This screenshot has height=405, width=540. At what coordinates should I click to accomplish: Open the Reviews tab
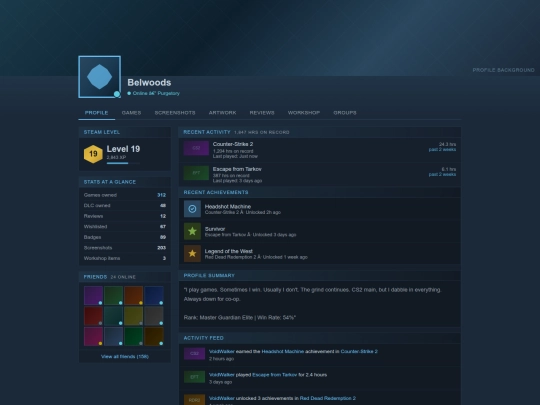[x=262, y=113]
